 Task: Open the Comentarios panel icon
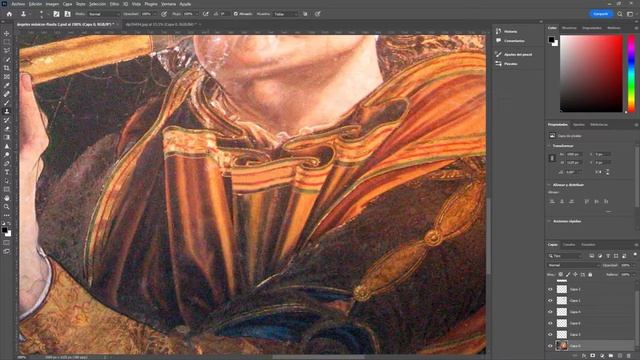click(498, 40)
